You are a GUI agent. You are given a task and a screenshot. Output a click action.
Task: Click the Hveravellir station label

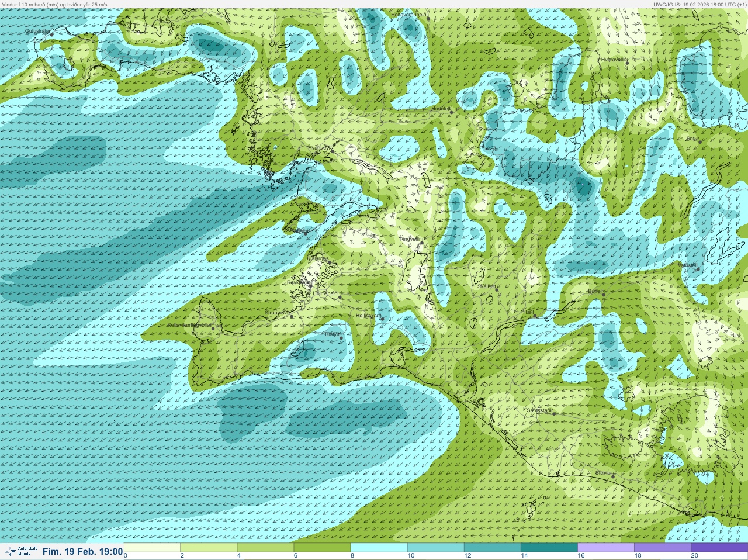(614, 60)
